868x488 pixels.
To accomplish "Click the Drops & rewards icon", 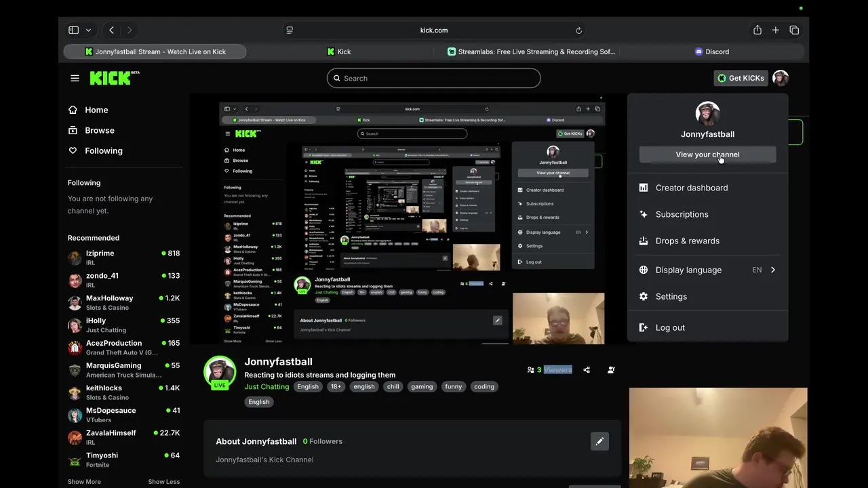I will click(644, 241).
